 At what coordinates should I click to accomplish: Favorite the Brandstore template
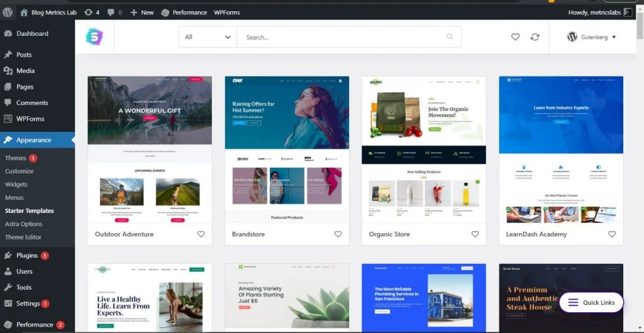pos(338,234)
